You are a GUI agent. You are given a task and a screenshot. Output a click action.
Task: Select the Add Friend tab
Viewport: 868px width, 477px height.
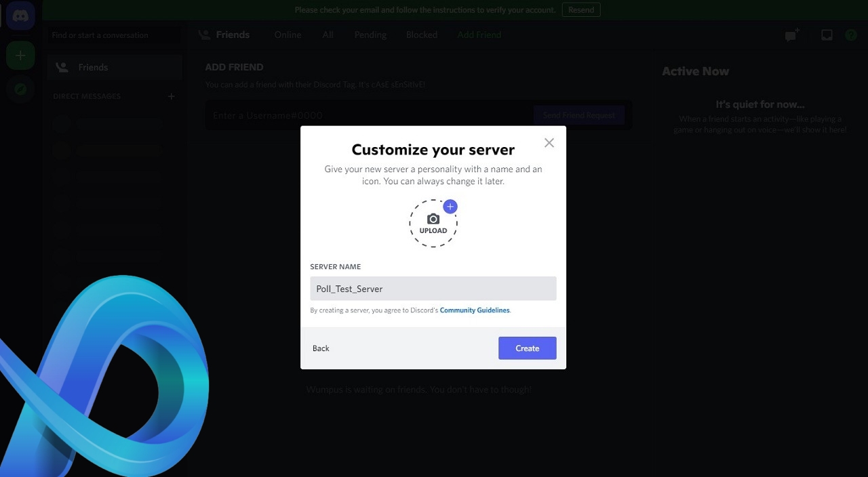tap(479, 35)
